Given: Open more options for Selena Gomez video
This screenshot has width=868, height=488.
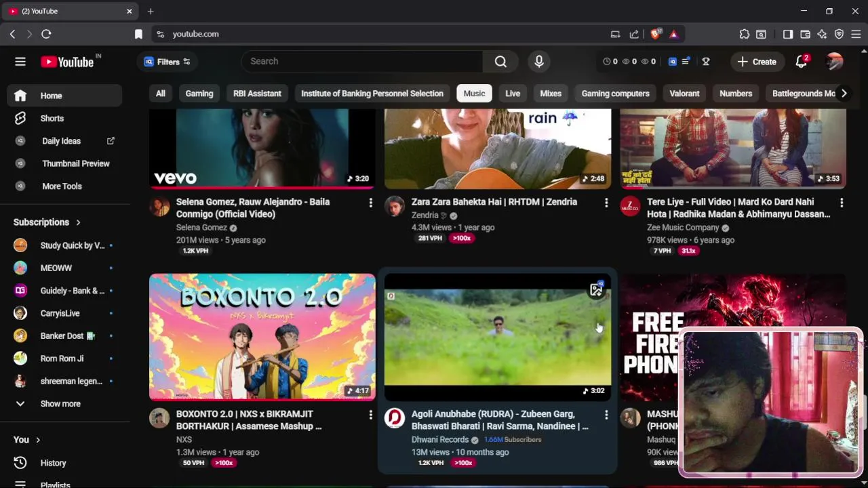Looking at the screenshot, I should coord(370,203).
